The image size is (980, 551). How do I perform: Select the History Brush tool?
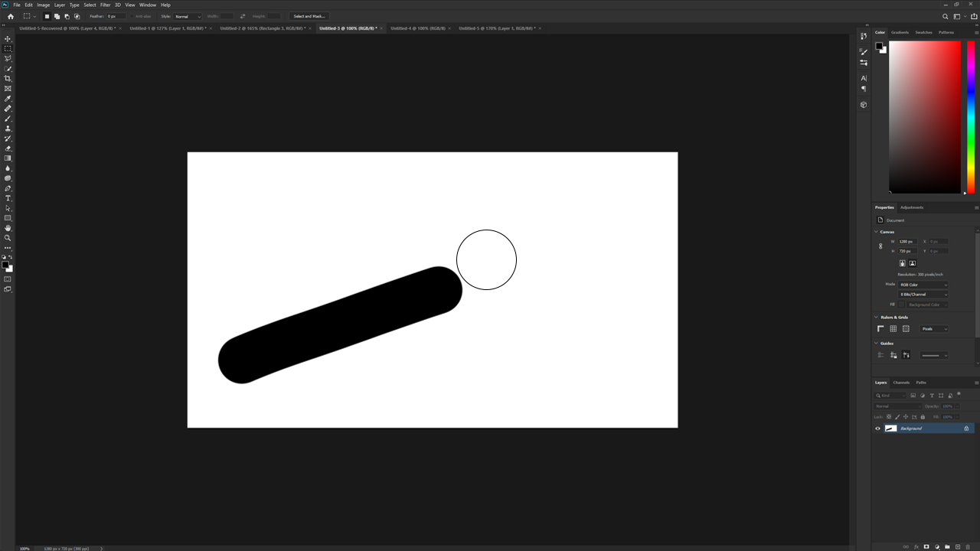8,139
